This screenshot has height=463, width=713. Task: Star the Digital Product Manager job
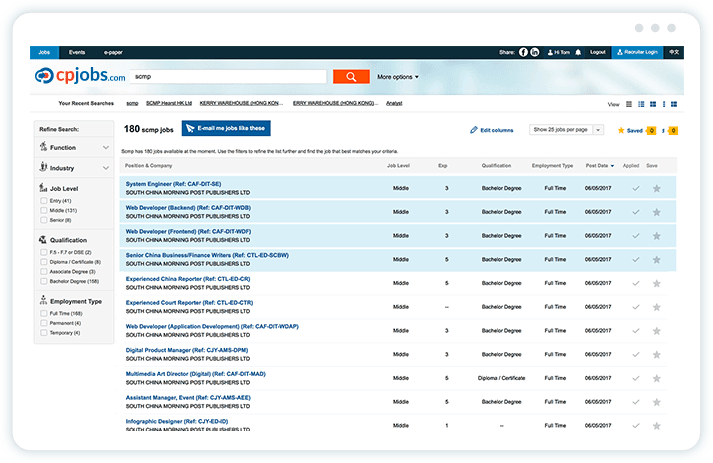click(656, 354)
